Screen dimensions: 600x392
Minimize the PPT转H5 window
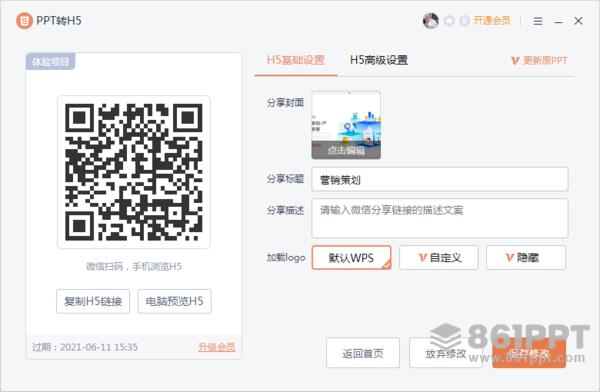558,22
